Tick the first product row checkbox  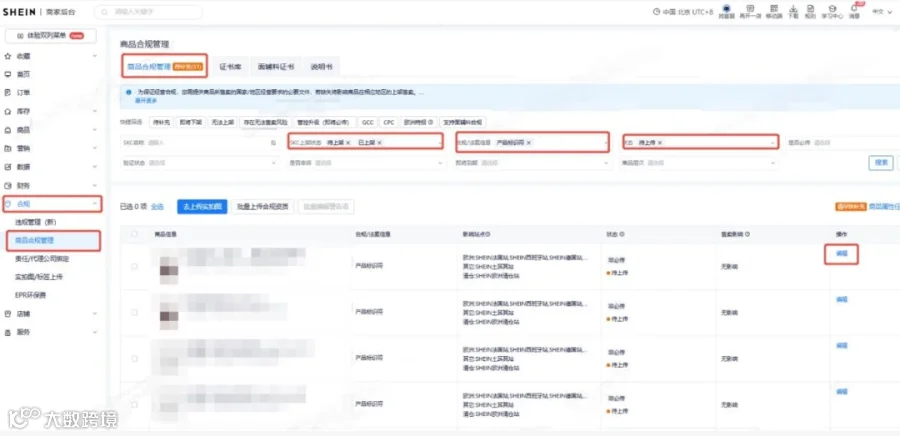pos(134,266)
